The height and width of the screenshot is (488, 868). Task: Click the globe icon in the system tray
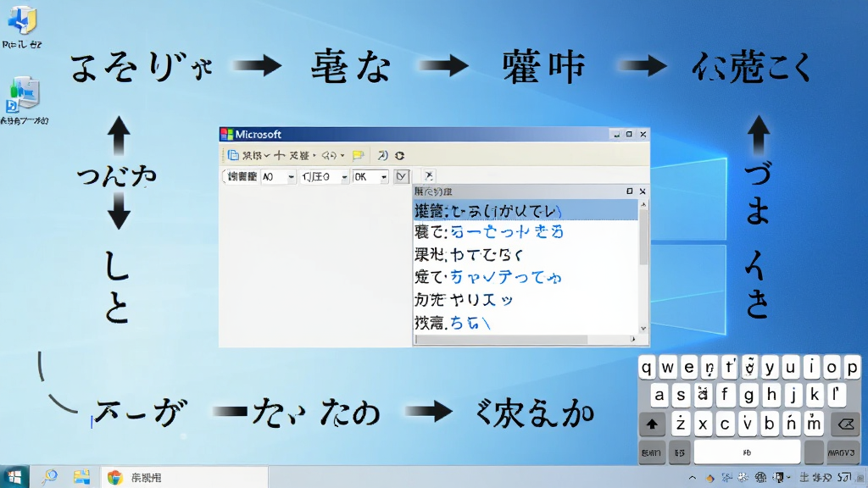[x=761, y=478]
